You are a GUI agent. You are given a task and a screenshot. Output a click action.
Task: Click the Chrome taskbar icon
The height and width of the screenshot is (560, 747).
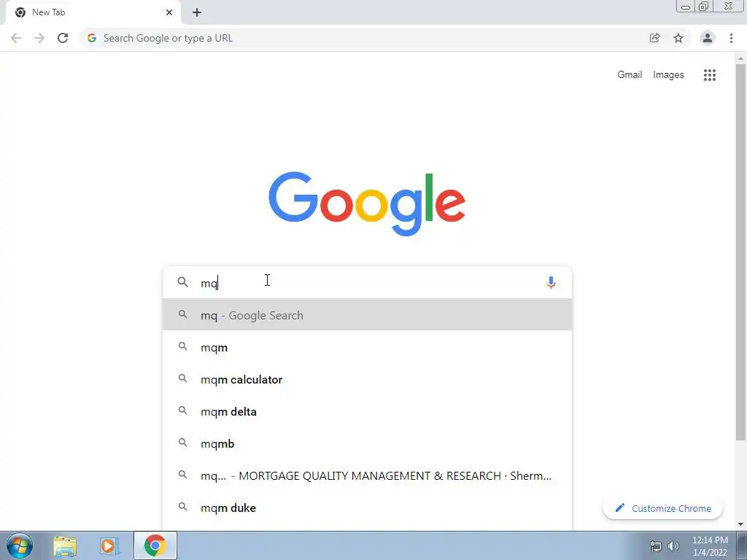pyautogui.click(x=155, y=545)
